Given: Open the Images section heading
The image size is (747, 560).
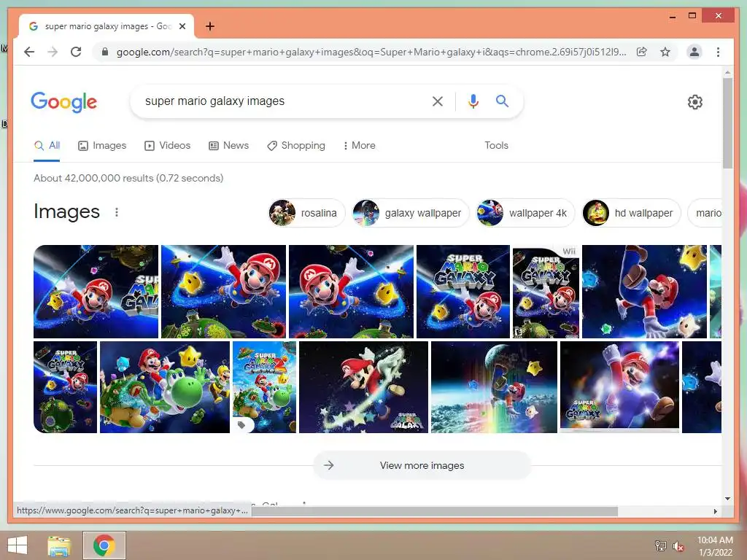Looking at the screenshot, I should tap(66, 212).
